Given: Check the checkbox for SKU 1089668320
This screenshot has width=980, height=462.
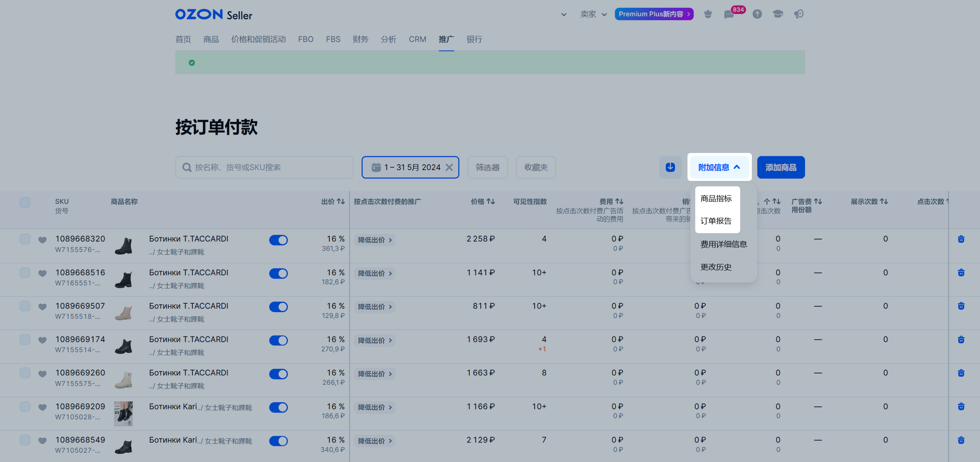Looking at the screenshot, I should 25,239.
